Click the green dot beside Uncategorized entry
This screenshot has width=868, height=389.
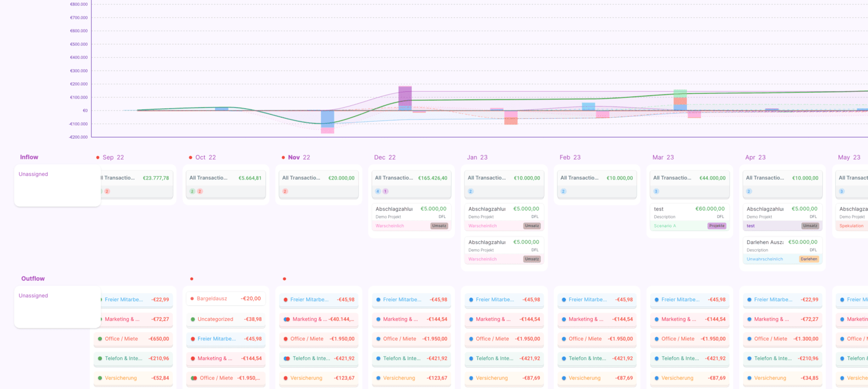coord(193,319)
